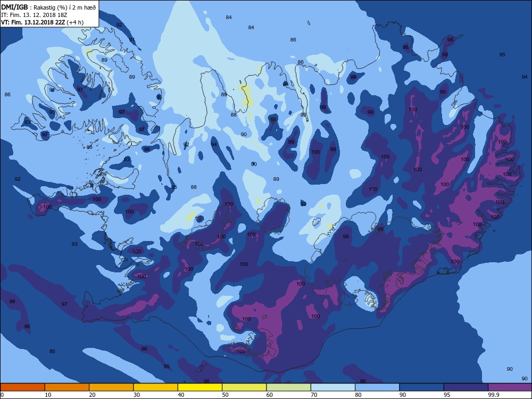Click the 'IT: Fim. 13. 12. 2018 18Z' line
The image size is (532, 399).
[34, 15]
